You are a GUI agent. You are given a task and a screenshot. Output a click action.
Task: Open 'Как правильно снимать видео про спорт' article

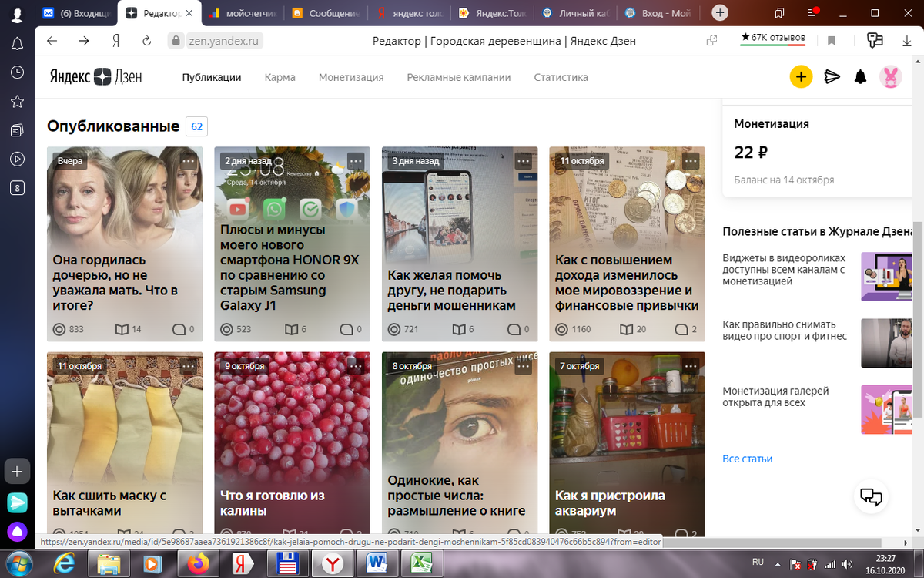coord(785,331)
